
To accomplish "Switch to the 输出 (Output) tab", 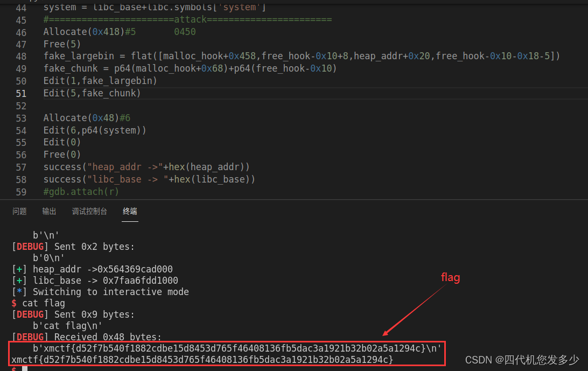I will (49, 212).
